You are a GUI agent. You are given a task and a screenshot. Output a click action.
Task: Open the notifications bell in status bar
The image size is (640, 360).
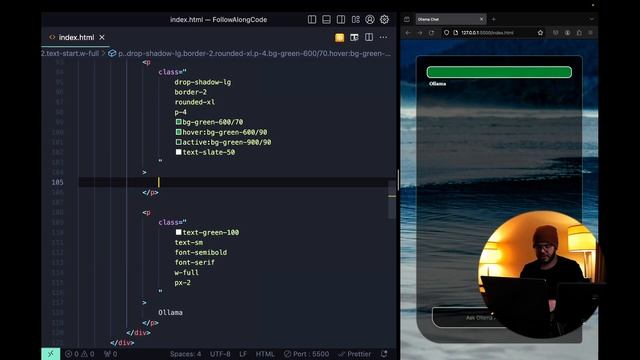pos(384,354)
